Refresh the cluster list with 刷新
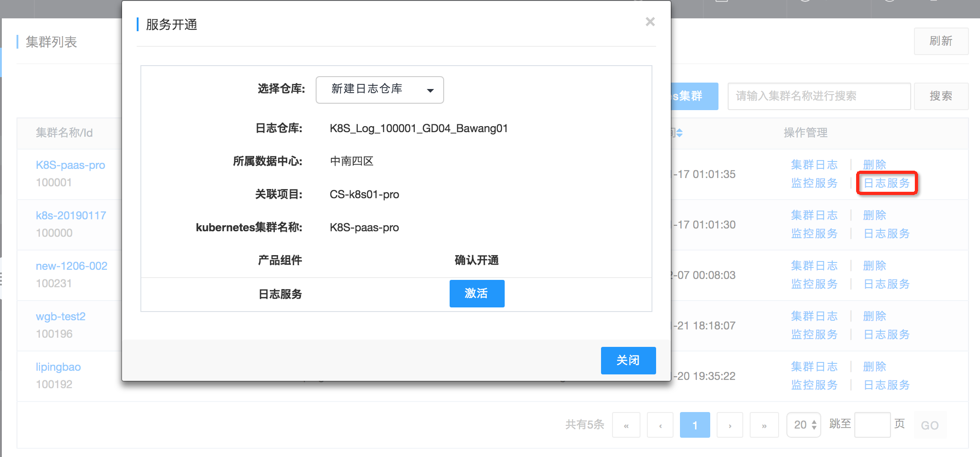Screen dimensions: 980x457 click(941, 41)
